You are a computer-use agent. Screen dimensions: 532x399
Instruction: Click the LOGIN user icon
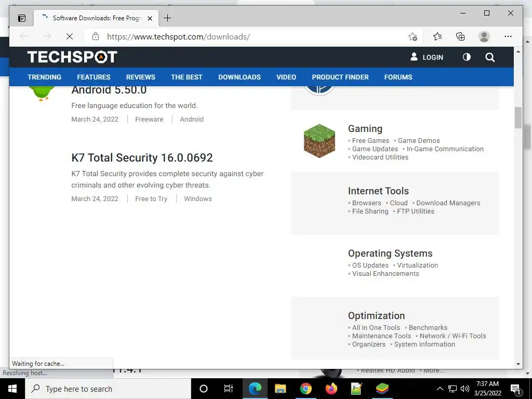click(414, 57)
